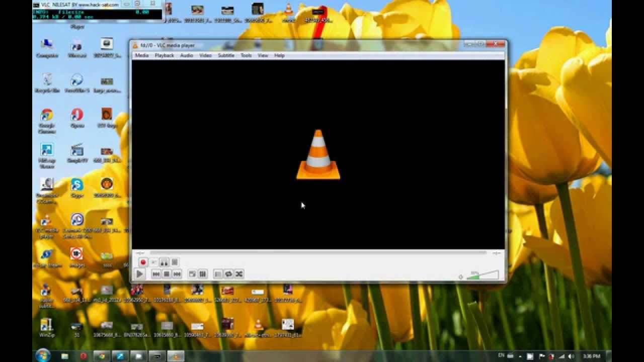Select the VLC cone file icon at top of desktop
This screenshot has height=362, width=644.
tap(288, 13)
